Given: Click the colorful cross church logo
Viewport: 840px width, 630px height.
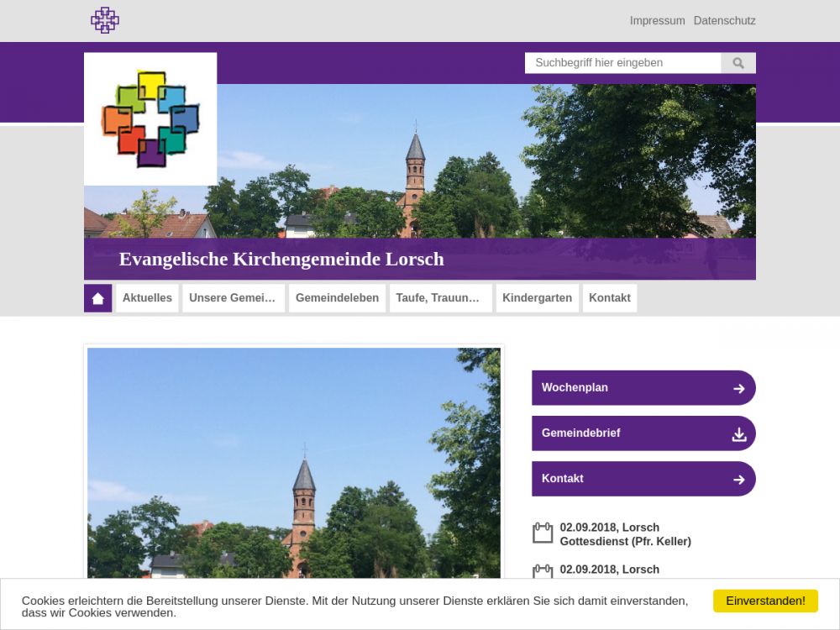Looking at the screenshot, I should [x=150, y=118].
